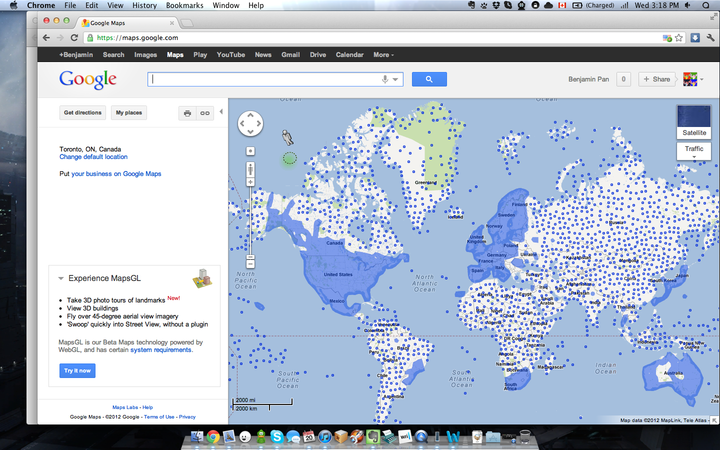The height and width of the screenshot is (450, 720).
Task: Go to YouTube in Google bar
Action: tap(231, 55)
